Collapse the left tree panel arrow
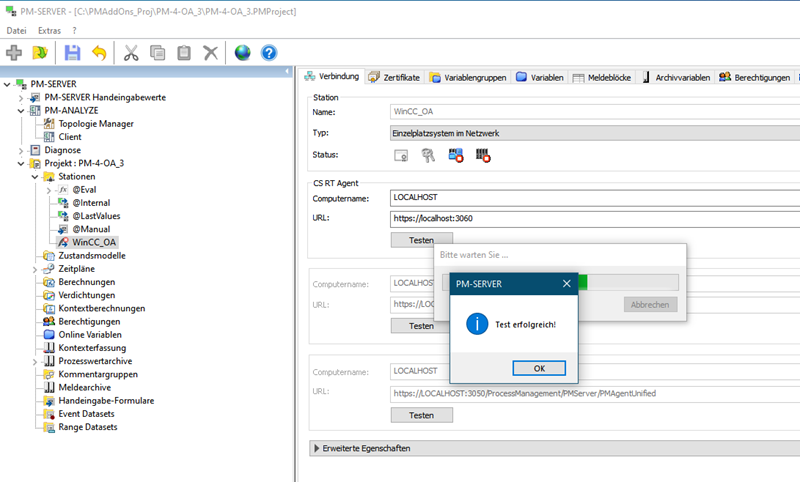The image size is (800, 482). 287,71
